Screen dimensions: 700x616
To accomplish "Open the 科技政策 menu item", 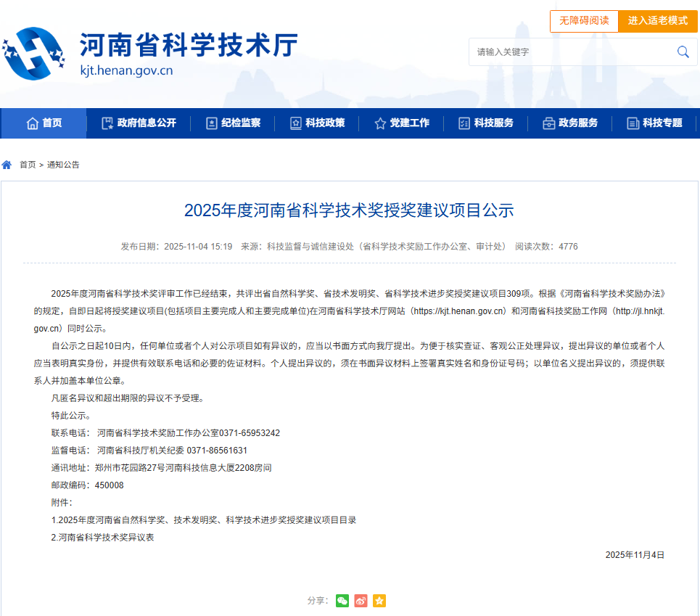I will pyautogui.click(x=317, y=123).
